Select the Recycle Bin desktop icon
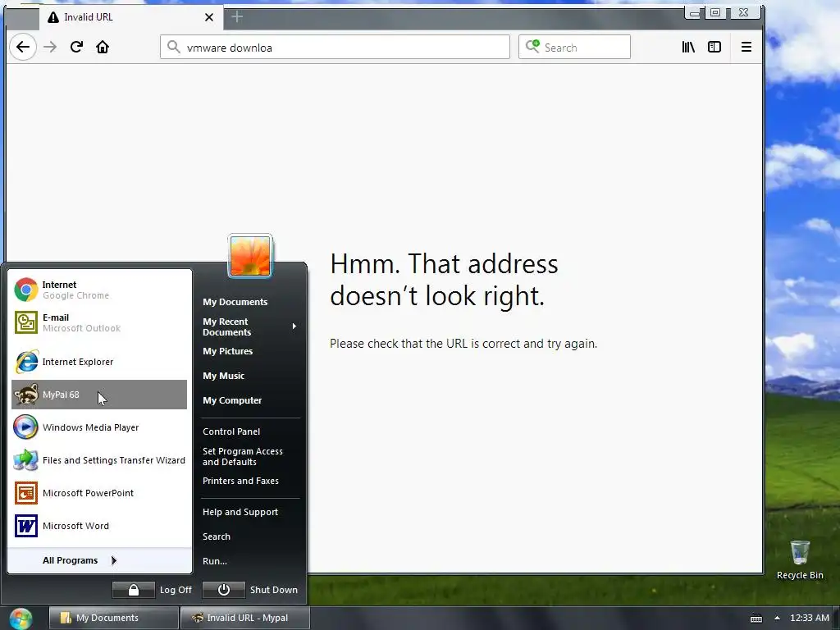The height and width of the screenshot is (630, 840). point(800,559)
